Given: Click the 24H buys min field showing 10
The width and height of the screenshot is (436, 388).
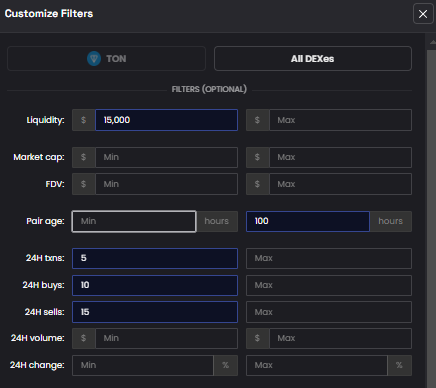Looking at the screenshot, I should [155, 285].
